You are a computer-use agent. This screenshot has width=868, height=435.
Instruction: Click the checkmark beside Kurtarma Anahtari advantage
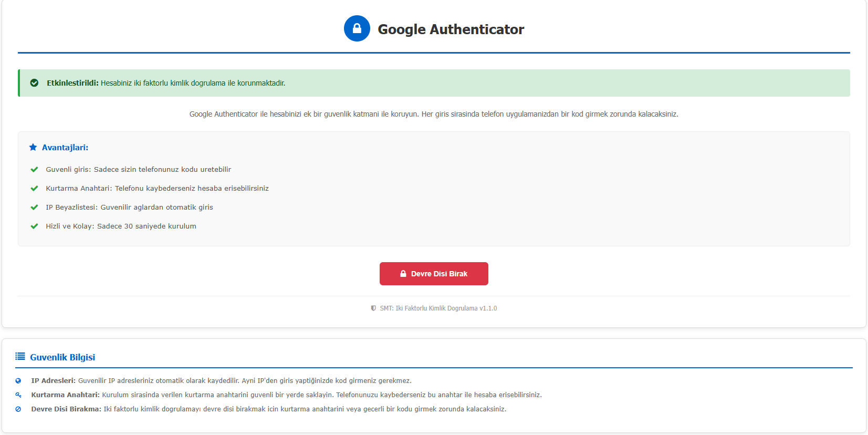click(34, 189)
